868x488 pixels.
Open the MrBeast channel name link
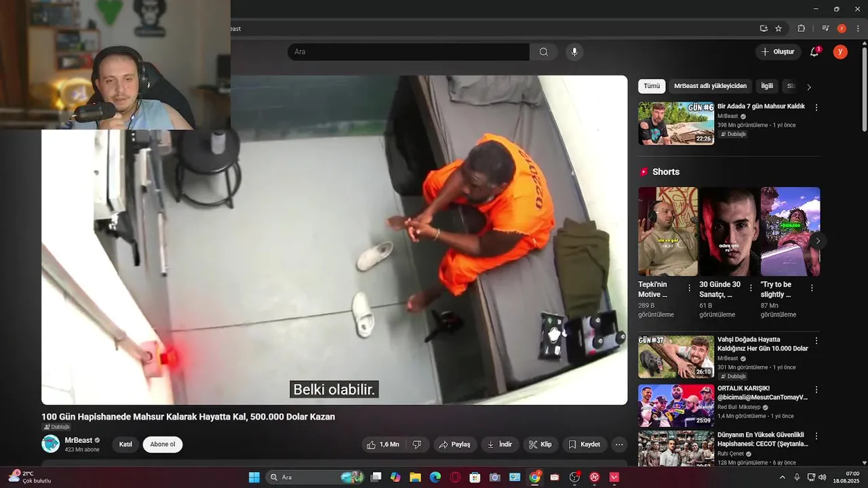point(78,441)
